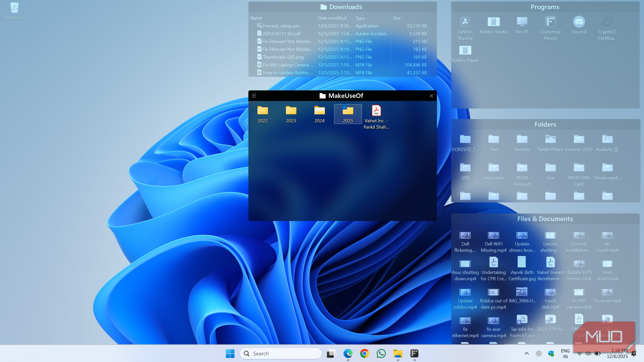Open the Test folder
The height and width of the screenshot is (362, 644).
point(494,143)
